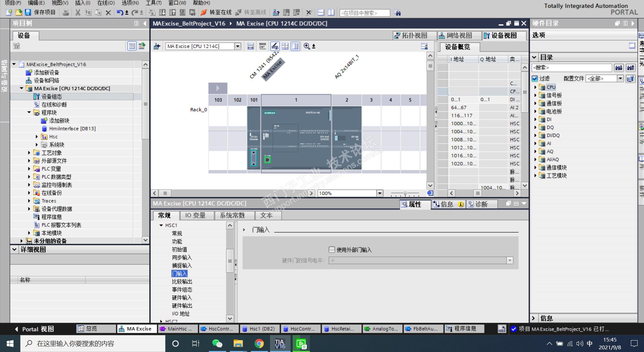Open the 项目(P) menu
Screen dimensions: 644x352
pyautogui.click(x=13, y=3)
